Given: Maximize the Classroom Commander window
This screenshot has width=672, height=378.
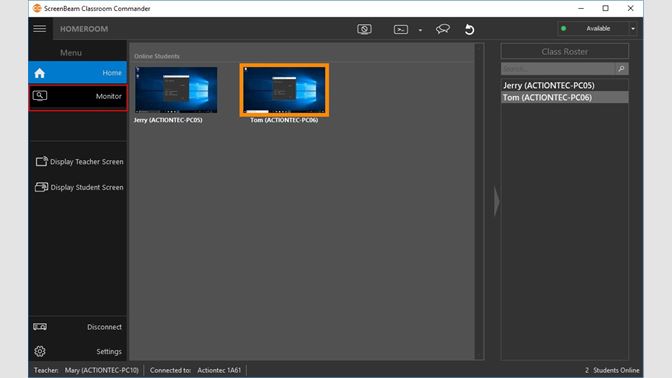Looking at the screenshot, I should (606, 8).
